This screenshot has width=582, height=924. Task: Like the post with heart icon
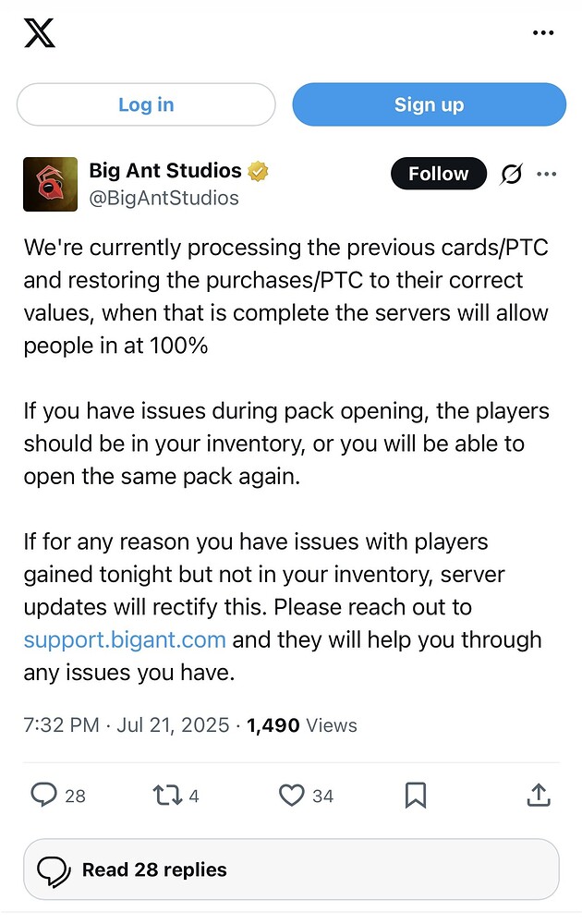click(x=292, y=795)
